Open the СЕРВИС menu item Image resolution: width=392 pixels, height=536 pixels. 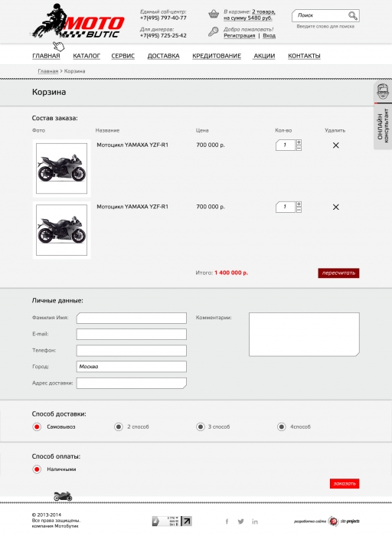click(123, 56)
